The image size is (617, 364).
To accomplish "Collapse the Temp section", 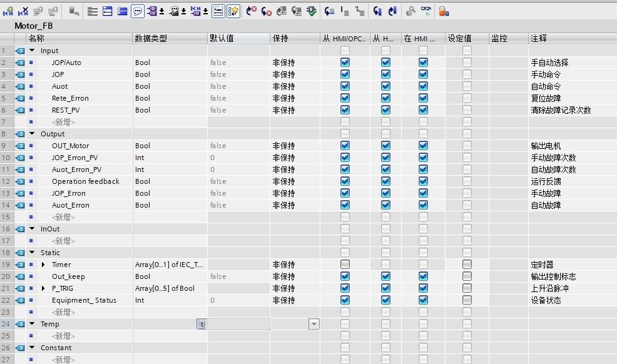I will [x=33, y=324].
